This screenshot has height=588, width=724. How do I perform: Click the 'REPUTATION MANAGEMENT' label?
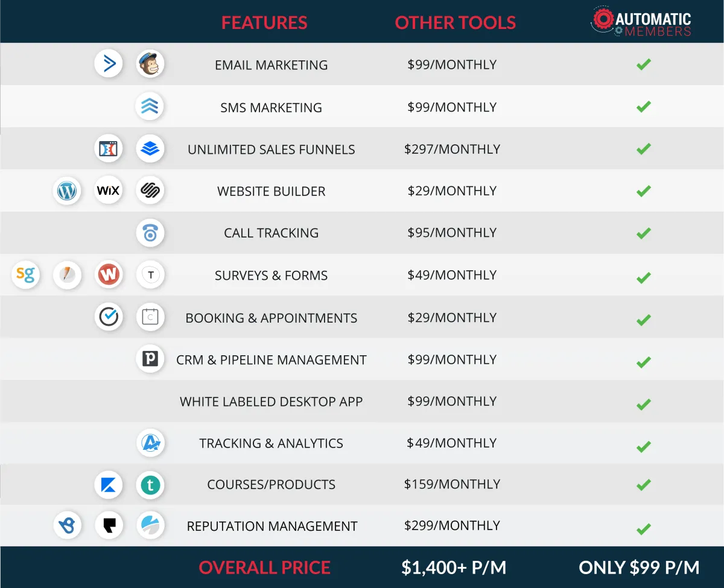click(x=271, y=526)
